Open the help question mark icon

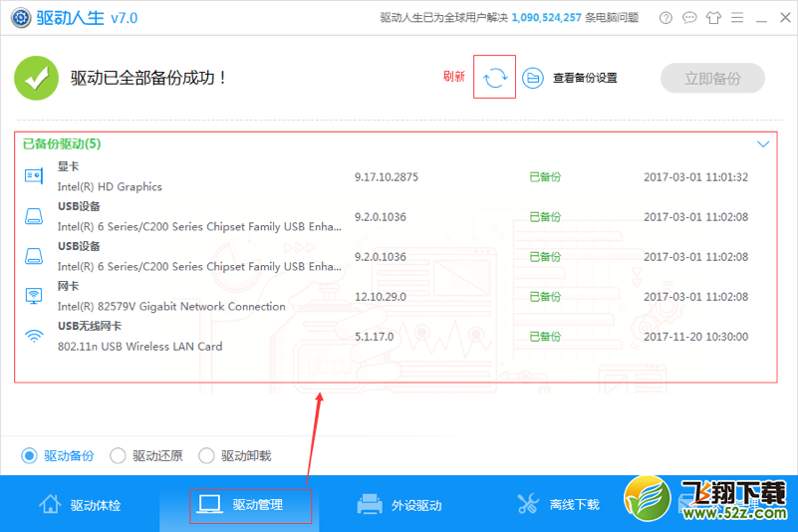click(x=665, y=18)
